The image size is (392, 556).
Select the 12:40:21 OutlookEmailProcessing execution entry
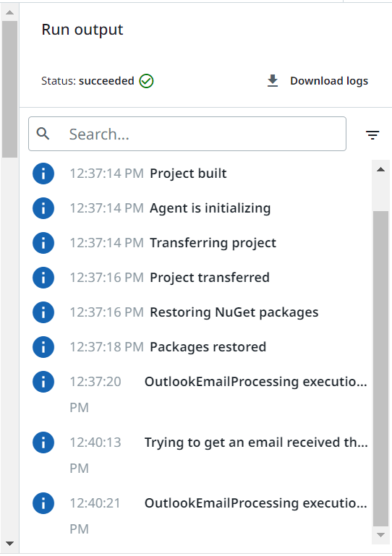pyautogui.click(x=200, y=516)
